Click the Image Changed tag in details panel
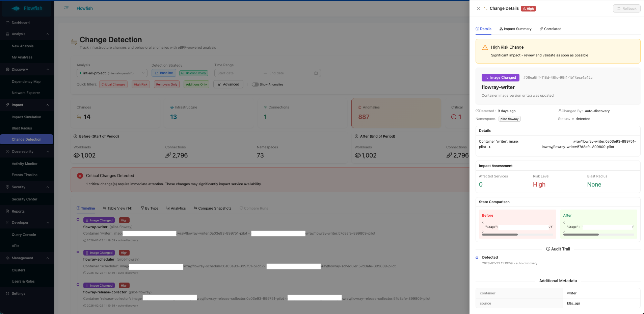Image resolution: width=644 pixels, height=314 pixels. (501, 77)
